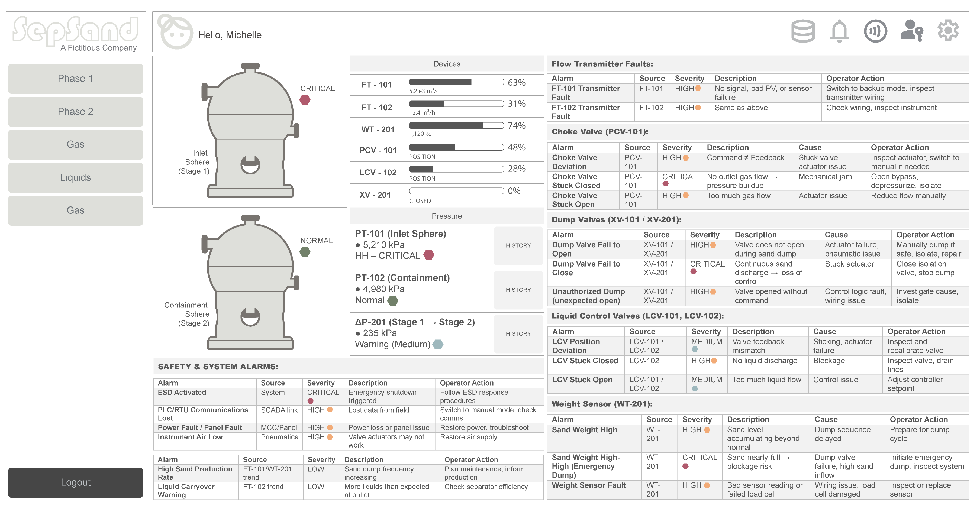This screenshot has height=515, width=980.
Task: Click the red CRITICAL hexagon beside Inlet Sphere
Action: (x=305, y=100)
